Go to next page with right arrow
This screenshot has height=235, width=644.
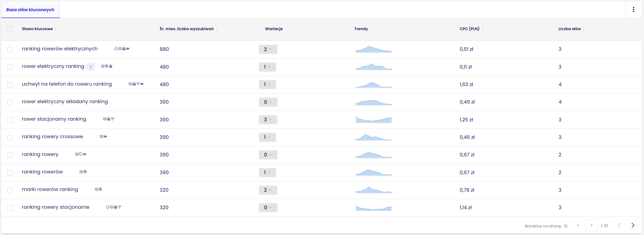tap(633, 225)
